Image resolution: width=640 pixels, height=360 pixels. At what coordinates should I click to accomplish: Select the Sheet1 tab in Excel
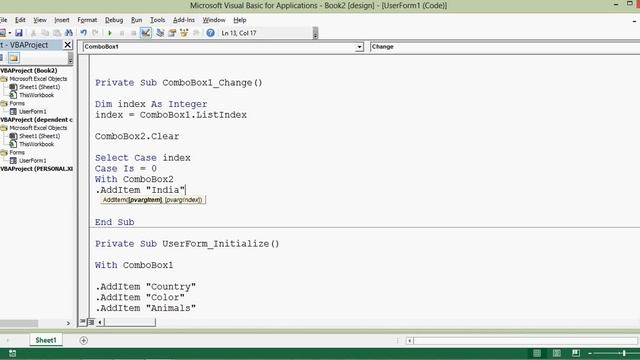click(46, 340)
